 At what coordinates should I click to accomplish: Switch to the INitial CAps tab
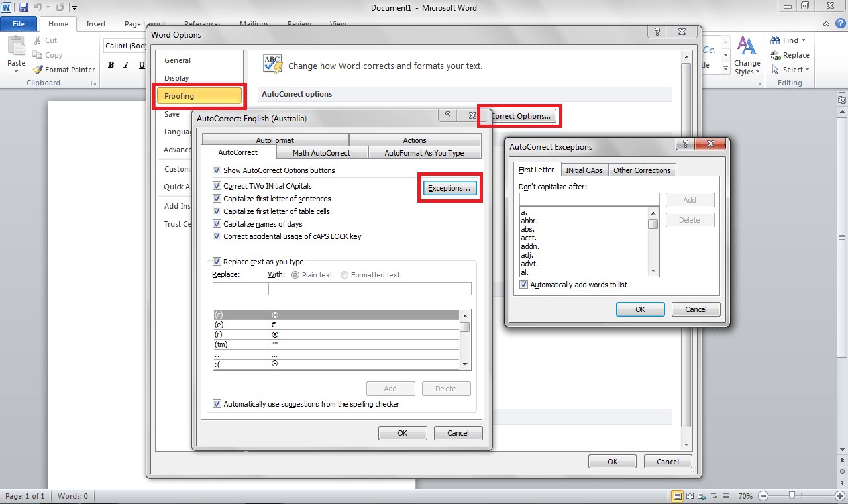click(584, 170)
